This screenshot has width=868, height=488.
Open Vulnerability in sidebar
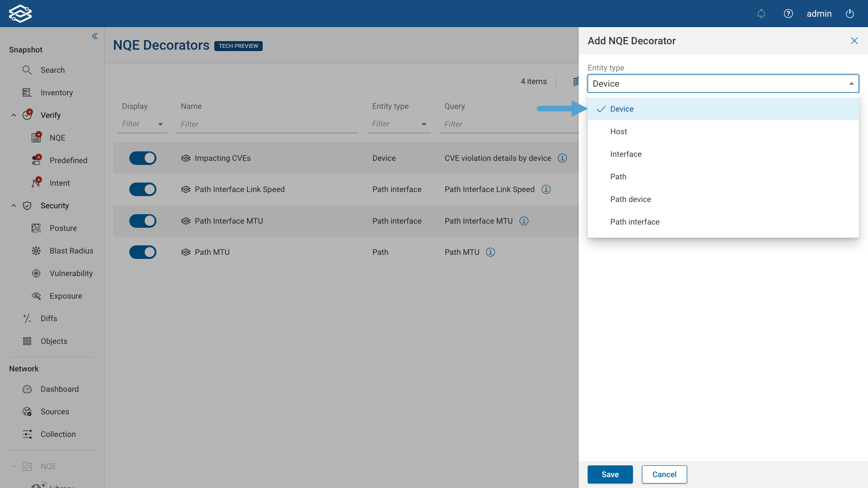point(71,273)
